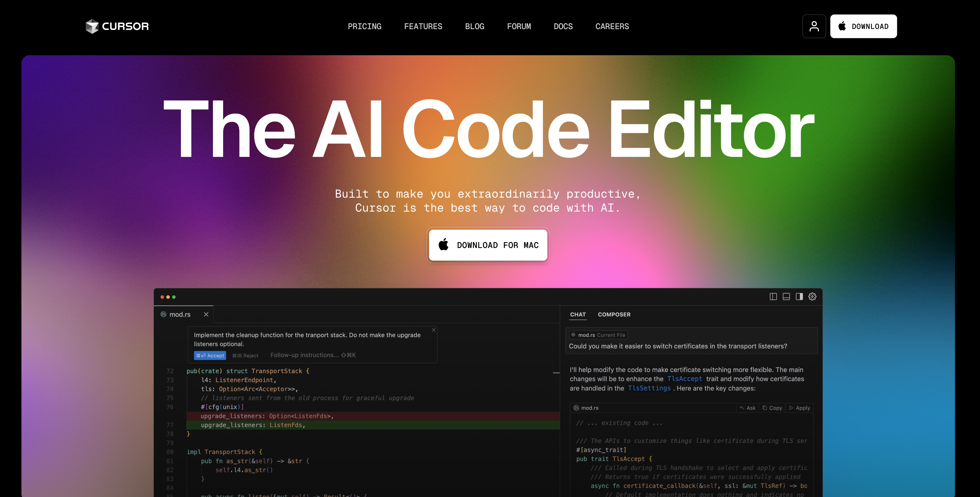Visit the Forum

tap(519, 26)
